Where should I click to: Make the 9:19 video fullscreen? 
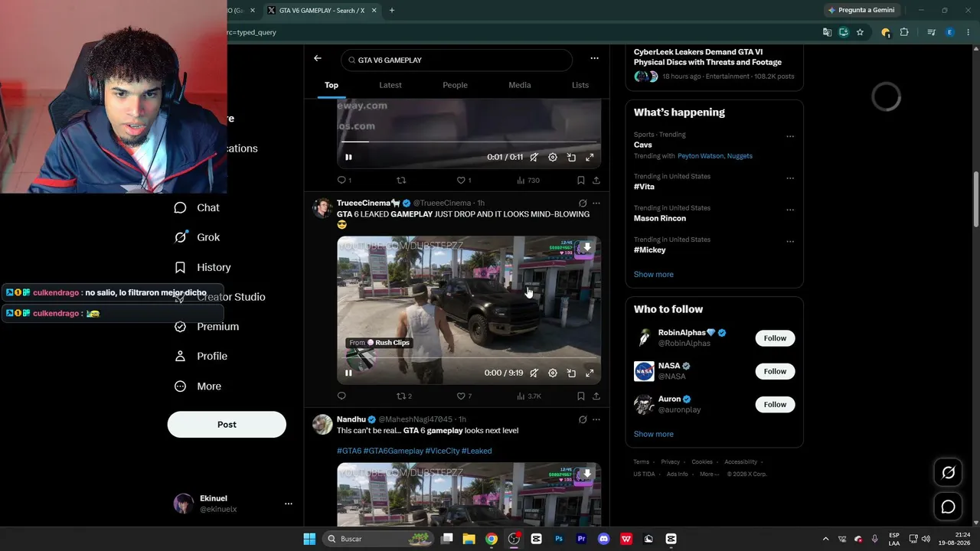[590, 373]
